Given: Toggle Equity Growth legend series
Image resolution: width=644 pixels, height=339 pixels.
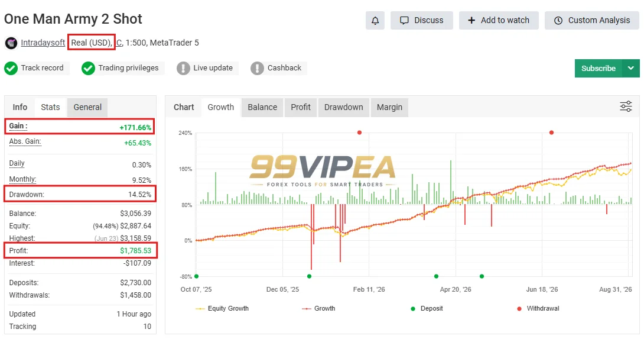Looking at the screenshot, I should 222,309.
